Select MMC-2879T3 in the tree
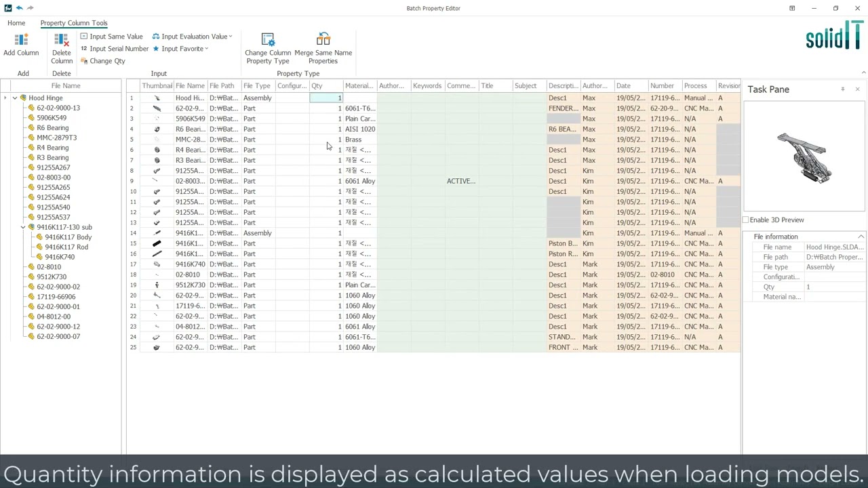The height and width of the screenshot is (488, 868). 56,138
